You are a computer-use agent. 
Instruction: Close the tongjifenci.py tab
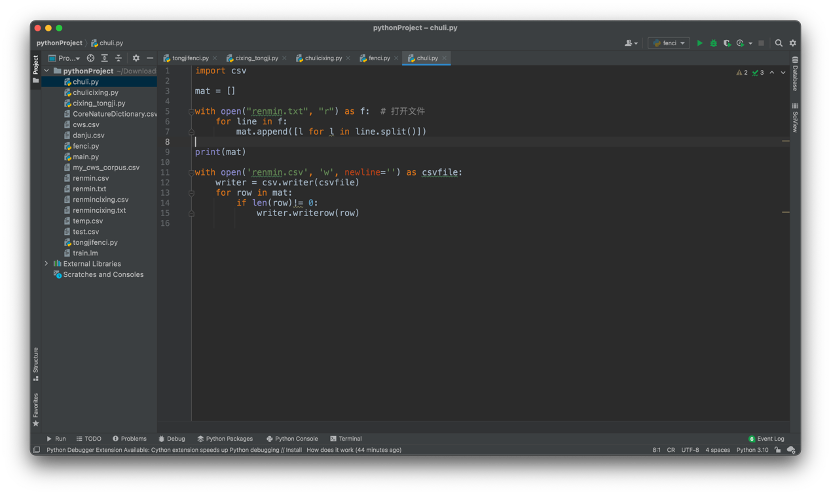(215, 58)
